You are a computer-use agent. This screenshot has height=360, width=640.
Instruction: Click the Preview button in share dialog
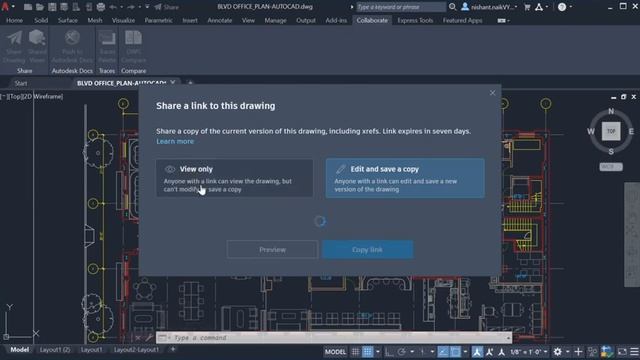point(272,249)
